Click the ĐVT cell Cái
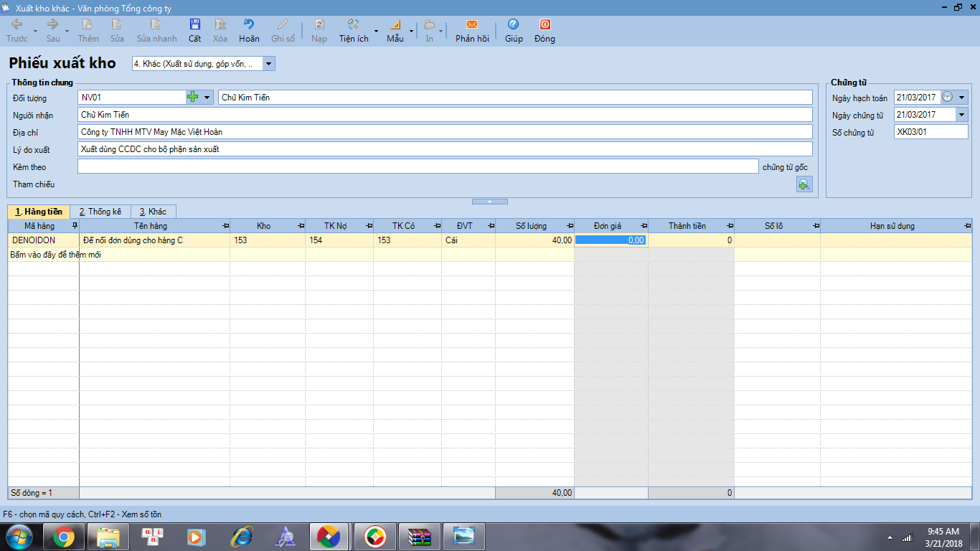 click(468, 240)
